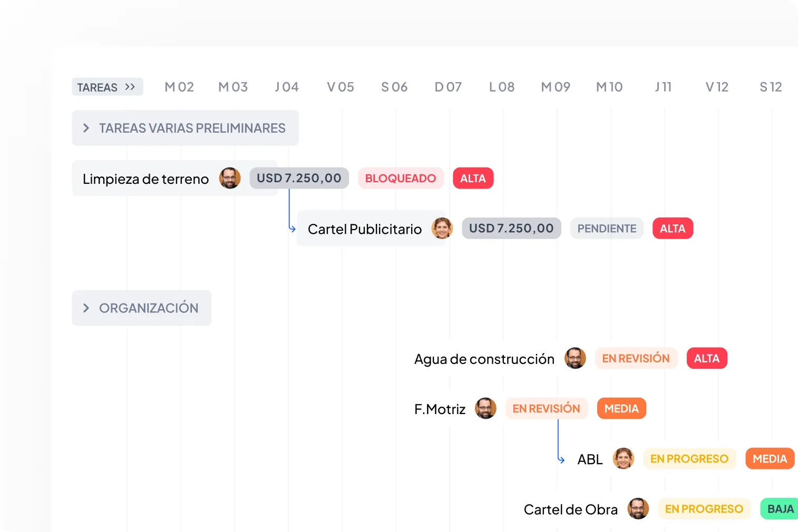Click the avatar next to Agua de construcción
The height and width of the screenshot is (532, 798).
(575, 358)
